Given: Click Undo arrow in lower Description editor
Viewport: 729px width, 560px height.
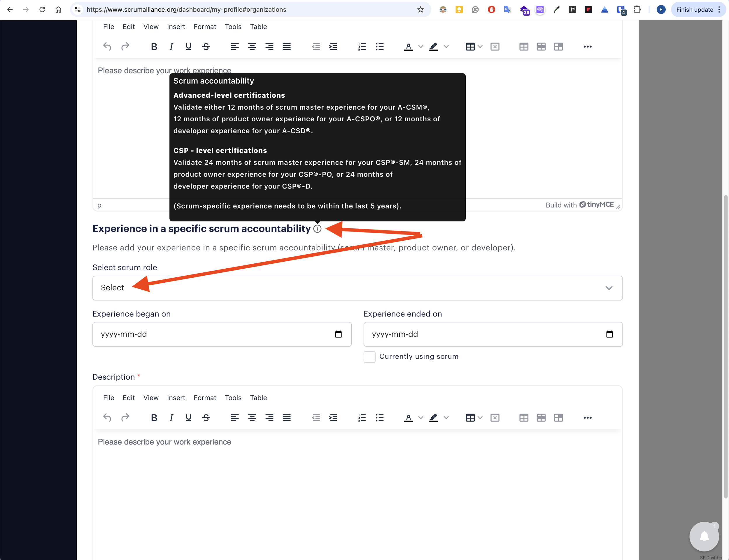Looking at the screenshot, I should [x=107, y=418].
